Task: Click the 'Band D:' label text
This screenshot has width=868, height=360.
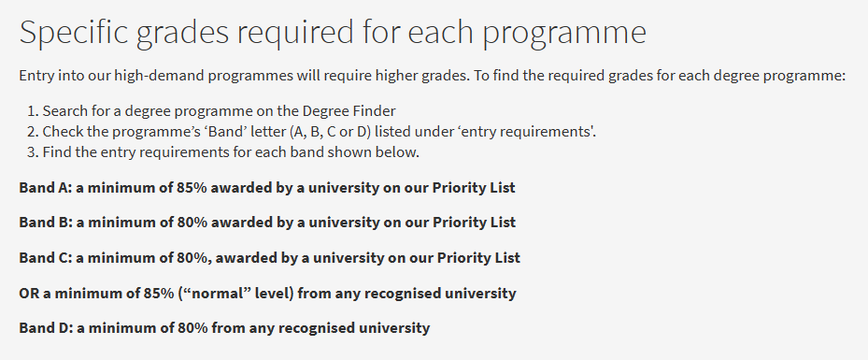Action: 46,328
